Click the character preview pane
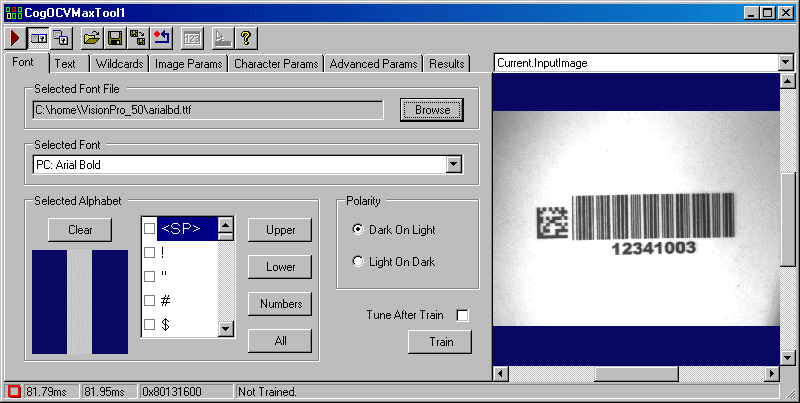 pyautogui.click(x=80, y=301)
